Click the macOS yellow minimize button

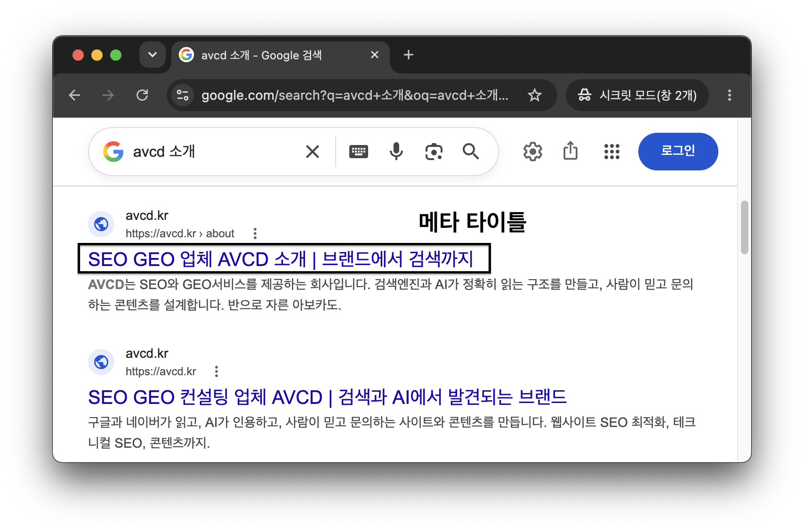point(97,55)
